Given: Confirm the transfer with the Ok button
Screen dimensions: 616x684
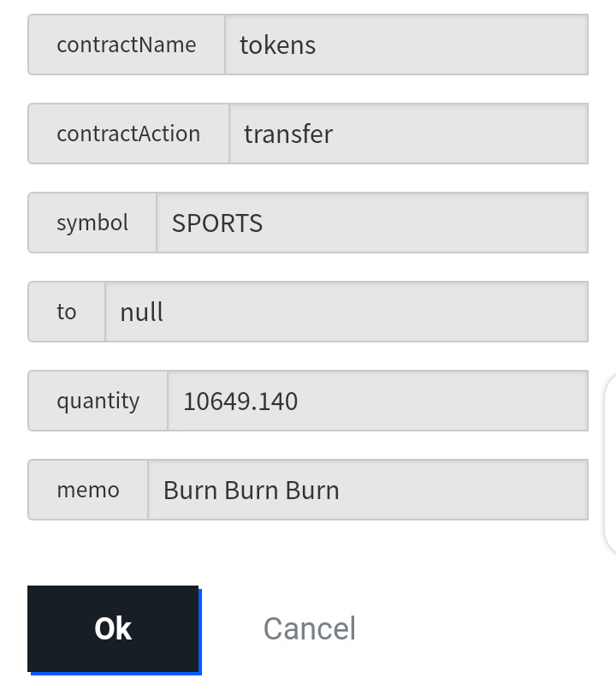Looking at the screenshot, I should tap(113, 628).
